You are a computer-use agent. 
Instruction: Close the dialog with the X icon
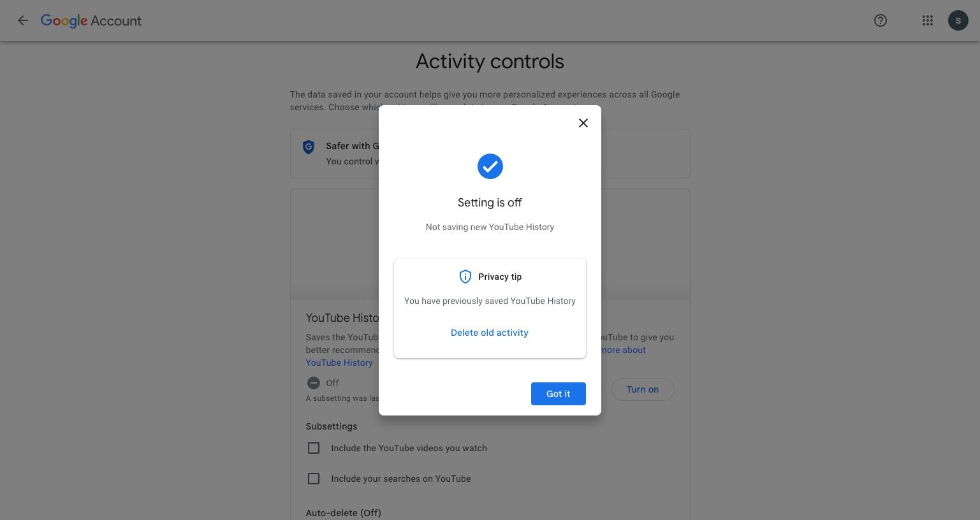[x=583, y=123]
